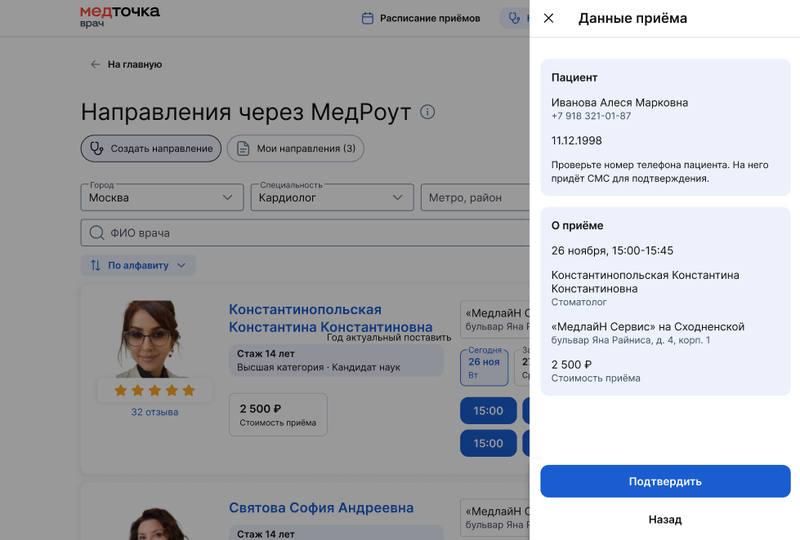Click address бульвар Яна Райниса, д. 4, корп. 1

click(631, 340)
